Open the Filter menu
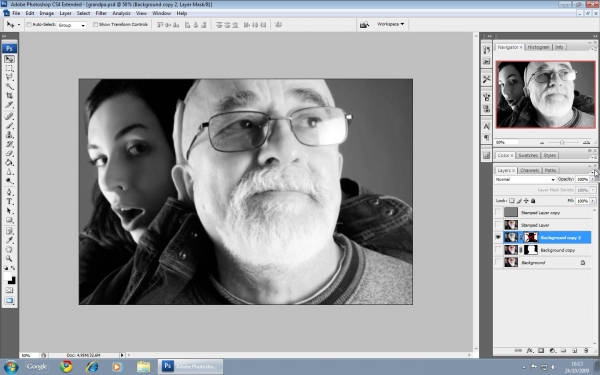Viewport: 600px width, 375px height. tap(101, 13)
